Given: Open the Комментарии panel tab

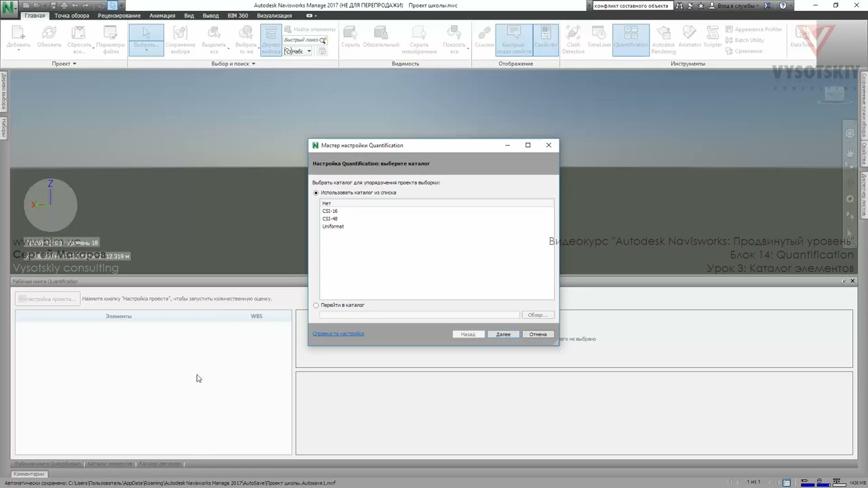Looking at the screenshot, I should [x=29, y=474].
